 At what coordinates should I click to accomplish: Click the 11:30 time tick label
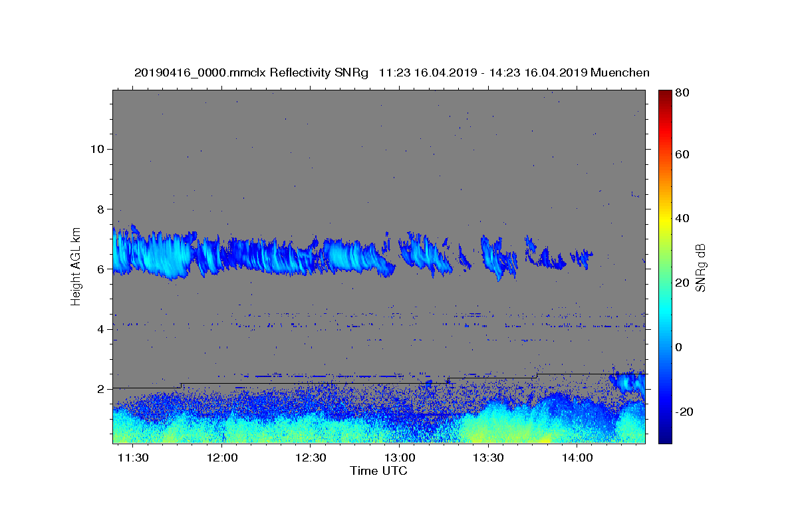[133, 458]
